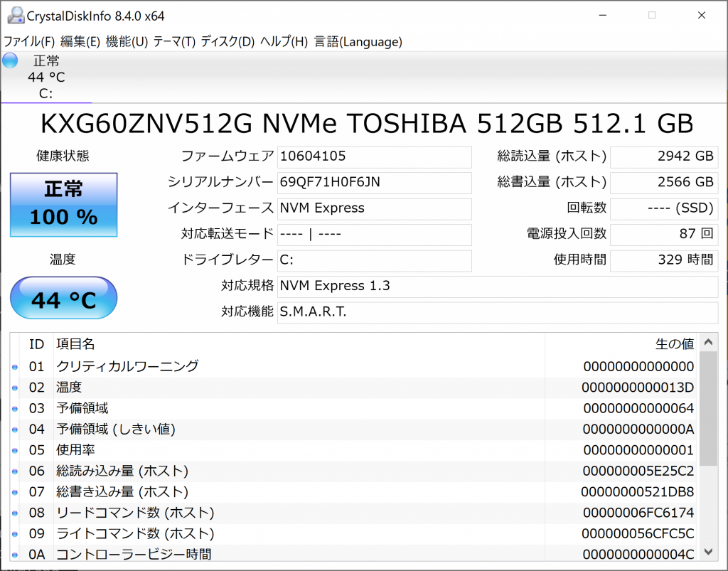Open the 編集(E) menu
728x571 pixels.
pyautogui.click(x=80, y=42)
